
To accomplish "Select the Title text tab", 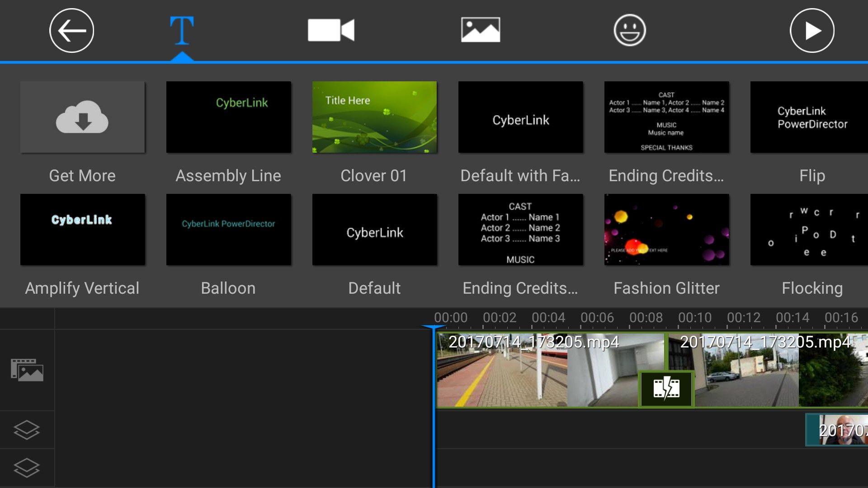I will (182, 31).
